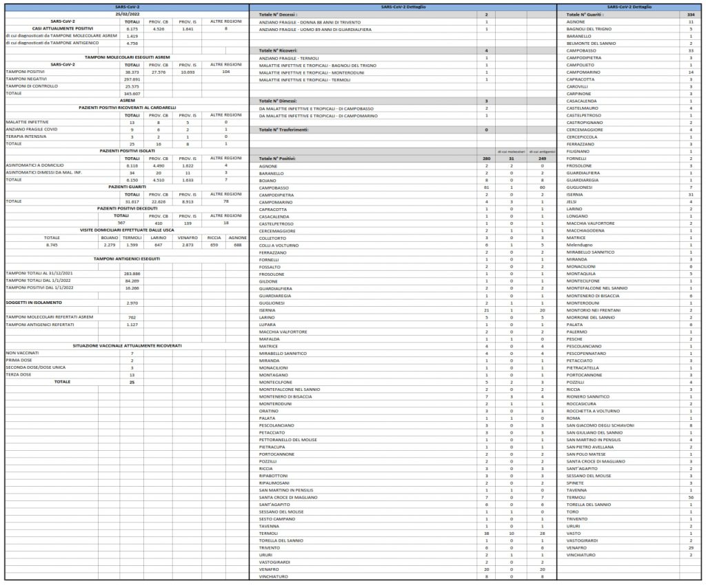Screen dimensions: 706x588
Task: Select the PAZIENTI POSITIVI DECEDUTI section heading
Action: pos(128,208)
